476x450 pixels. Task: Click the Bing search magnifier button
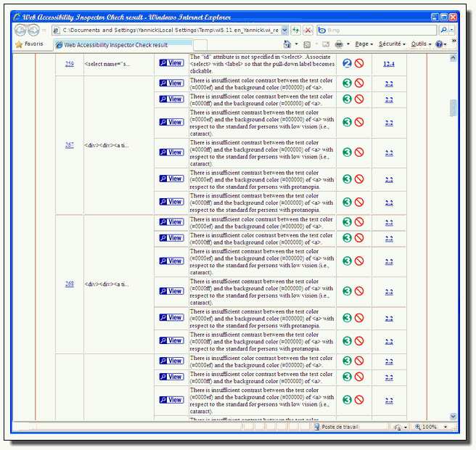[x=443, y=30]
